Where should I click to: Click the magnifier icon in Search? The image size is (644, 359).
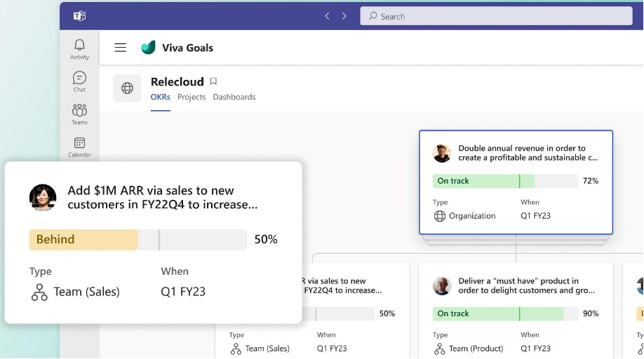tap(373, 16)
